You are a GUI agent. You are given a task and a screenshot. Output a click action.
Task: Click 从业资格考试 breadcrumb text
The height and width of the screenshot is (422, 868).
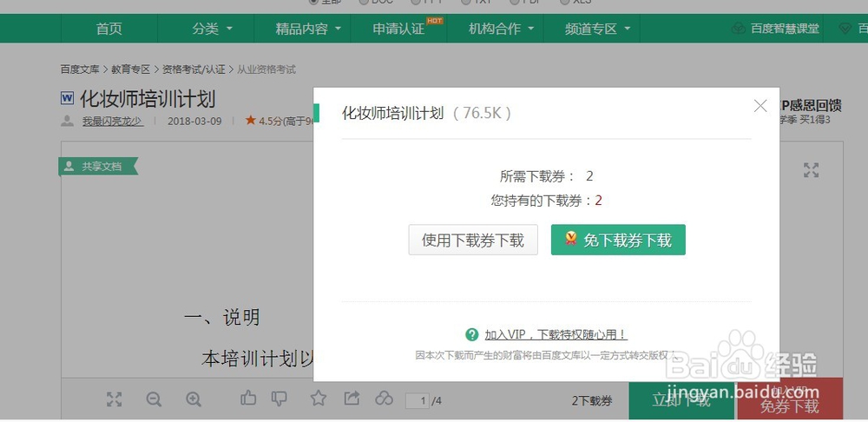[266, 69]
